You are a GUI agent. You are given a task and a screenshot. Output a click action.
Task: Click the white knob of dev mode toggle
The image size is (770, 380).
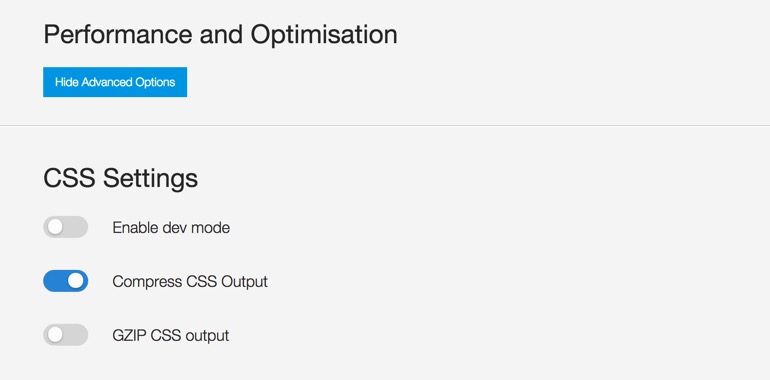point(55,227)
